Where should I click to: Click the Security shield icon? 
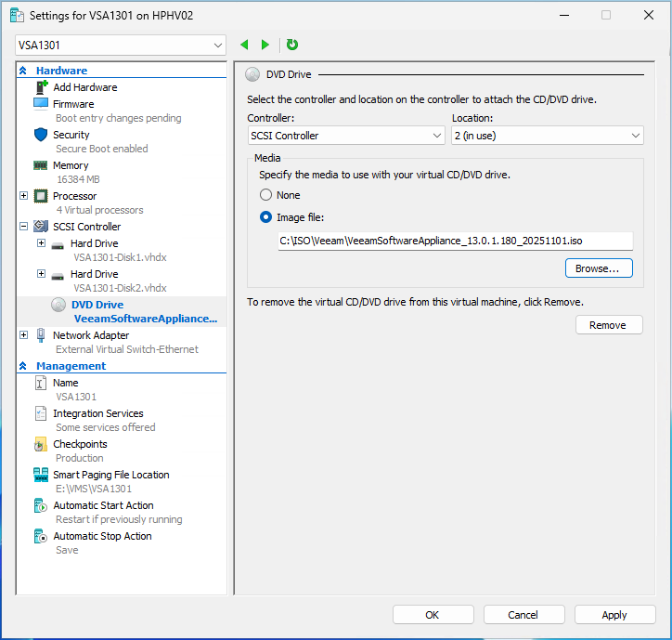tap(41, 135)
